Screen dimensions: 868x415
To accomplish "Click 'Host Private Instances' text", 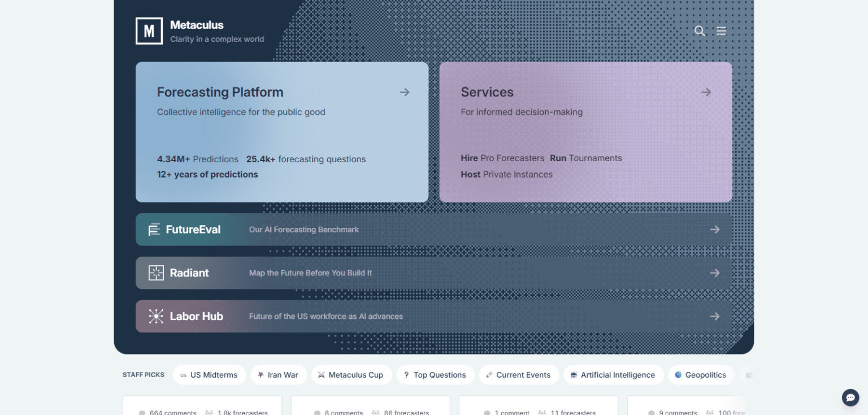I will [506, 174].
